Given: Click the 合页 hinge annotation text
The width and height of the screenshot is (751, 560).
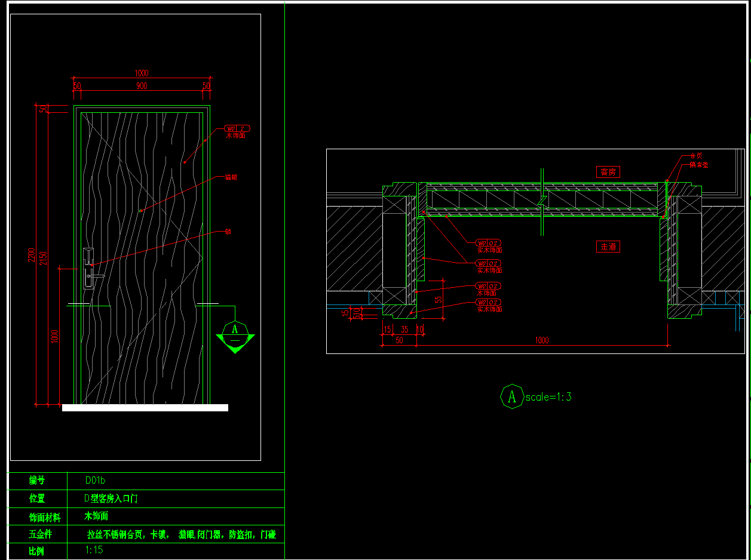Looking at the screenshot, I should (x=696, y=156).
